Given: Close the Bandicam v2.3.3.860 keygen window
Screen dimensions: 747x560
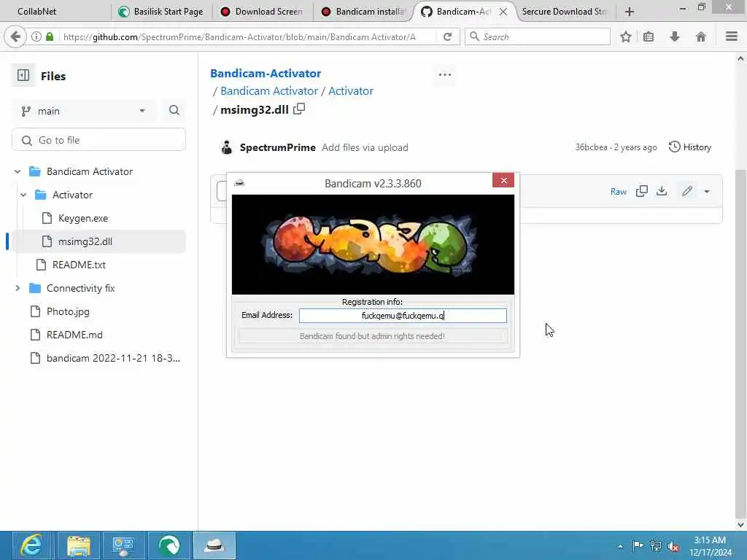Looking at the screenshot, I should point(503,181).
